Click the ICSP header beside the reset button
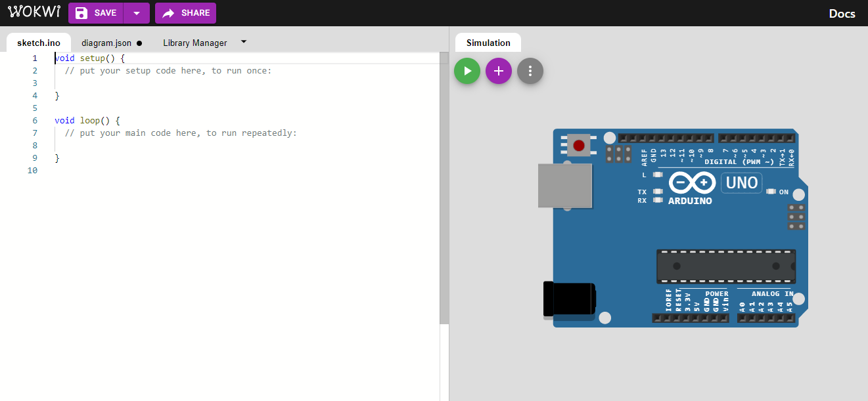The height and width of the screenshot is (401, 868). (x=618, y=154)
